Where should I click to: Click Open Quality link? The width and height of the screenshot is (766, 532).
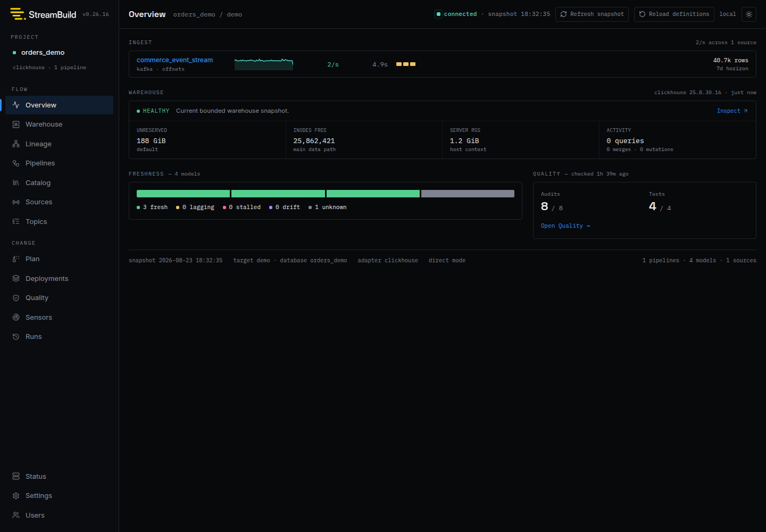click(x=565, y=226)
